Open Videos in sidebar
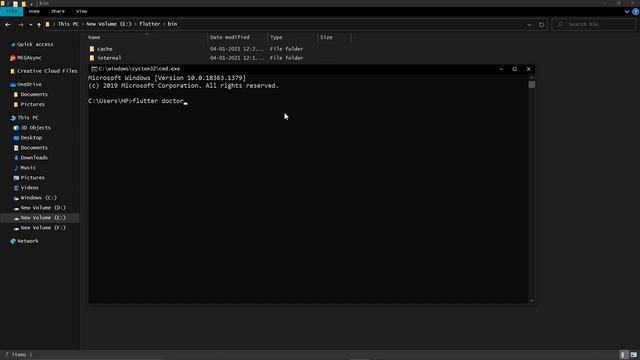 [29, 188]
